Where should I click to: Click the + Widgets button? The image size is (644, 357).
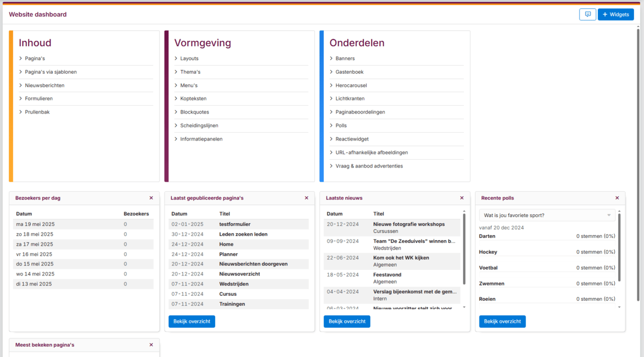pos(615,14)
